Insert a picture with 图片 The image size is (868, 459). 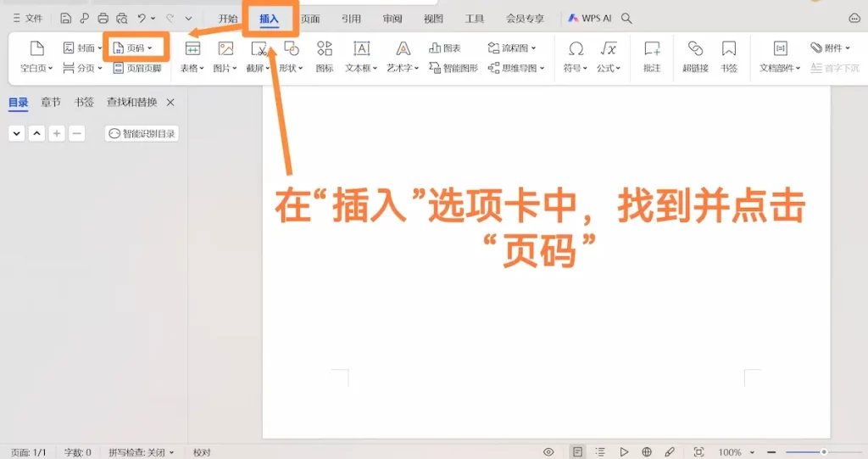point(225,57)
